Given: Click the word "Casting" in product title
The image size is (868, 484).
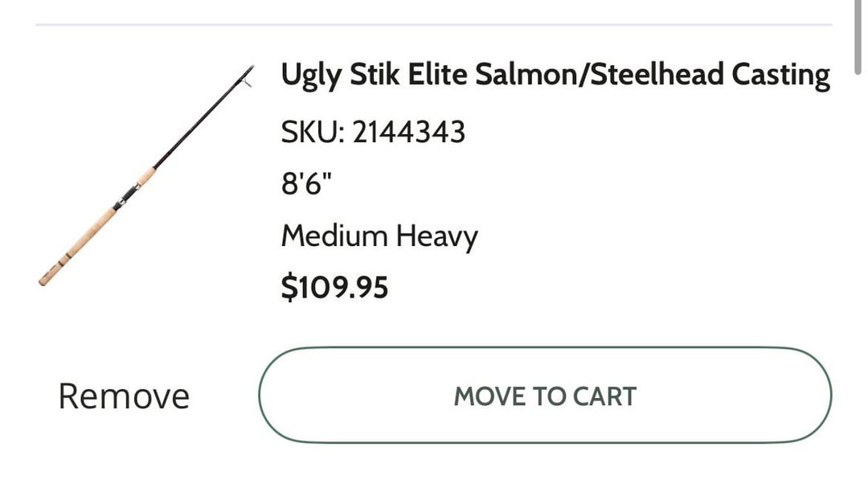Looking at the screenshot, I should click(x=780, y=75).
